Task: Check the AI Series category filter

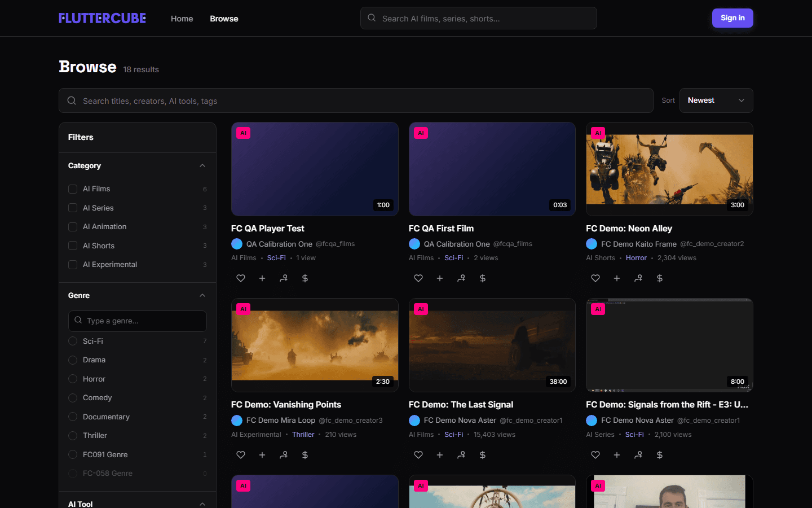Action: pos(73,208)
